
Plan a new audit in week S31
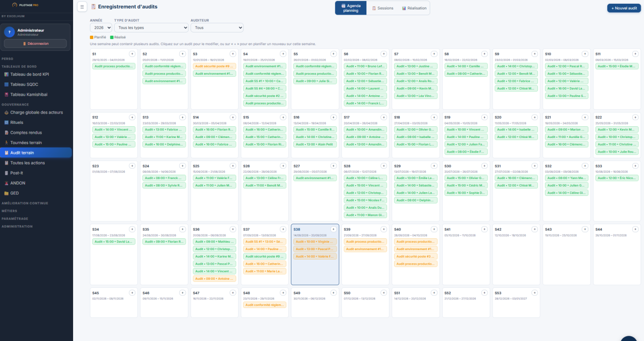pyautogui.click(x=535, y=166)
